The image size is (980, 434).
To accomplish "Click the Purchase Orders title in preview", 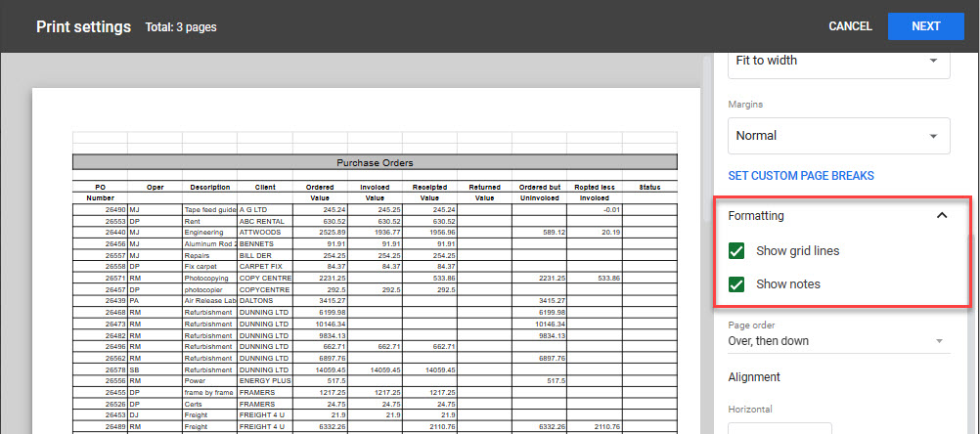I will click(x=375, y=163).
